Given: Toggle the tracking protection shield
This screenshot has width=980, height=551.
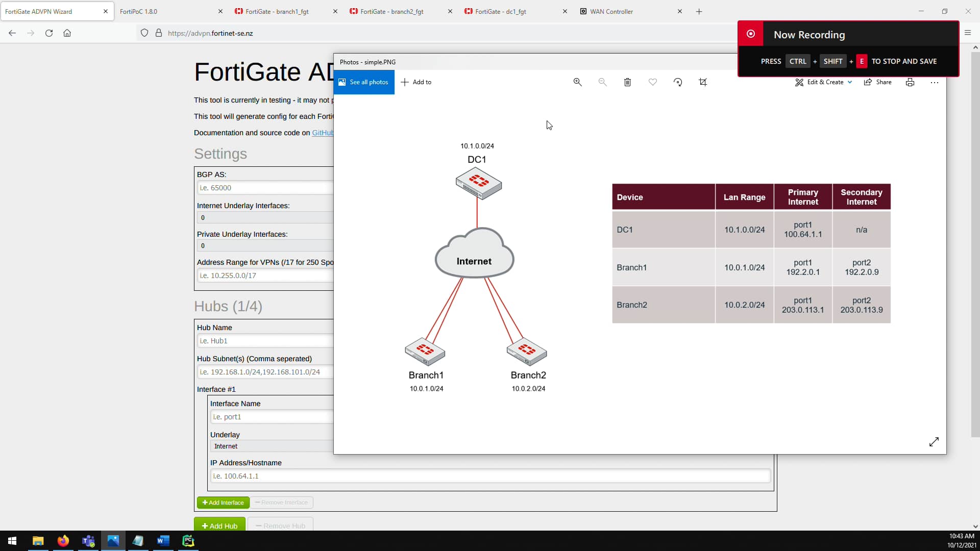Looking at the screenshot, I should (x=144, y=33).
